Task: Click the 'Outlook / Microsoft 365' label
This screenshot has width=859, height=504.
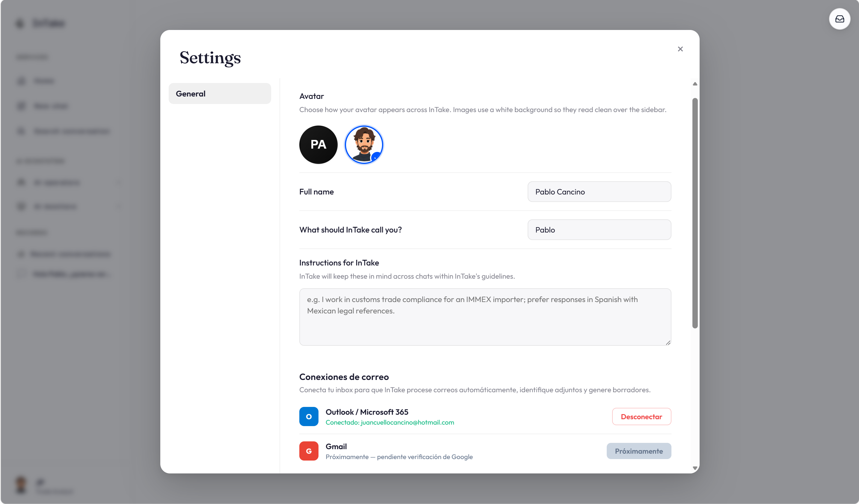Action: point(367,412)
